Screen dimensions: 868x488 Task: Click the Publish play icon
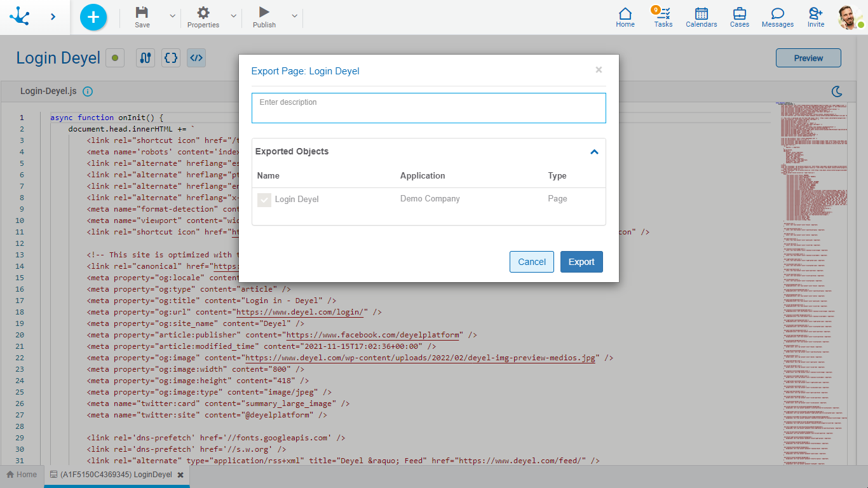264,12
